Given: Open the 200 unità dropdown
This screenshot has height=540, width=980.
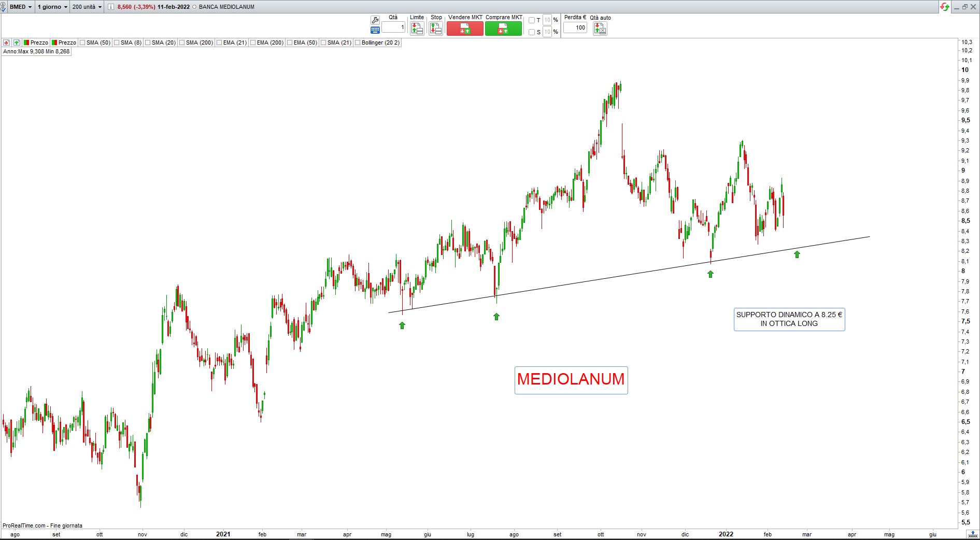Looking at the screenshot, I should (87, 7).
